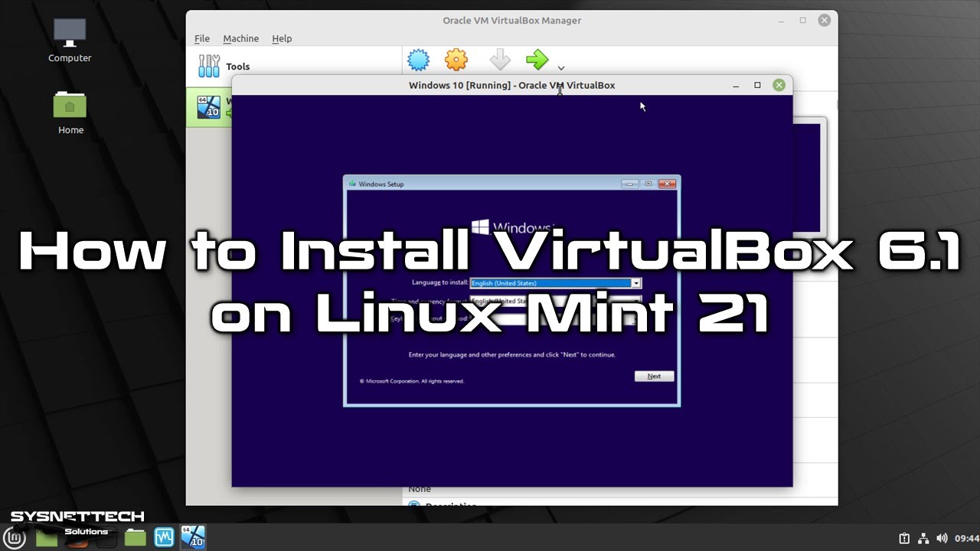
Task: Click the volume speaker tray icon
Action: point(942,538)
